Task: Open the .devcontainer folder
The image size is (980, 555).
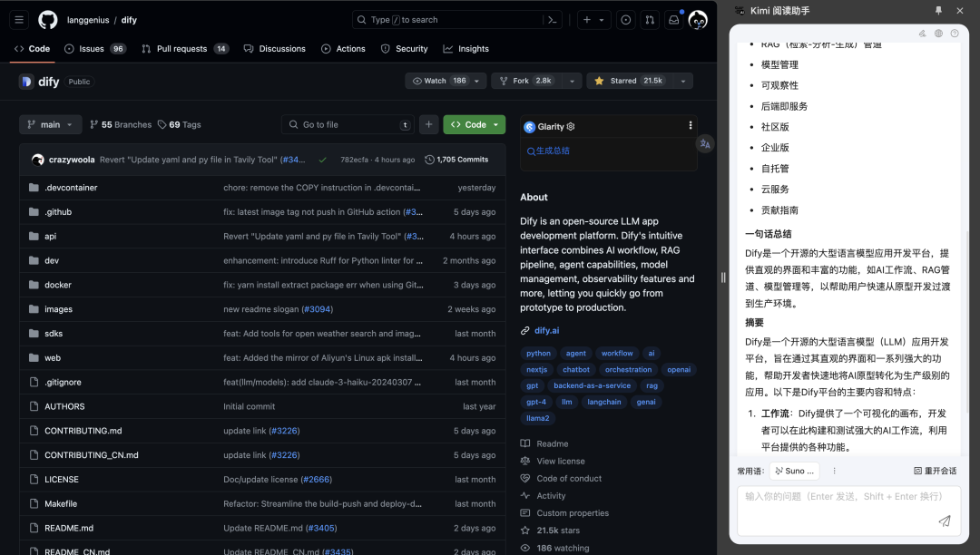Action: click(x=71, y=188)
